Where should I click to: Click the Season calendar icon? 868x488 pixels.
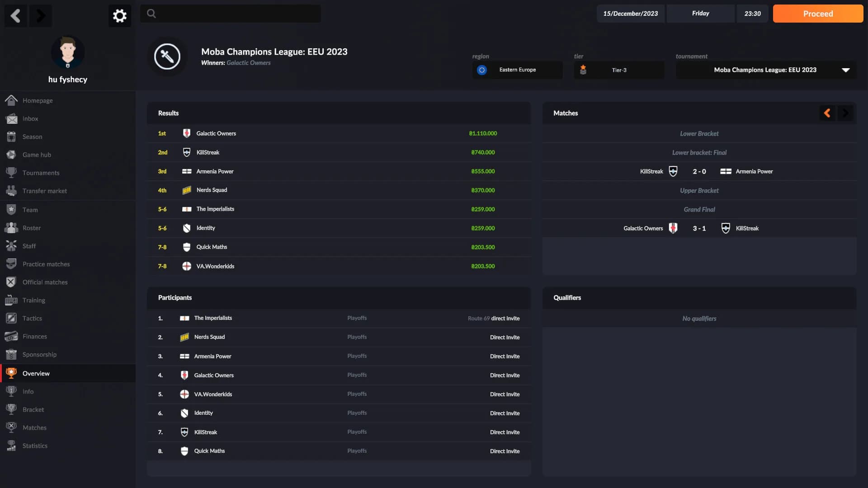coord(11,136)
